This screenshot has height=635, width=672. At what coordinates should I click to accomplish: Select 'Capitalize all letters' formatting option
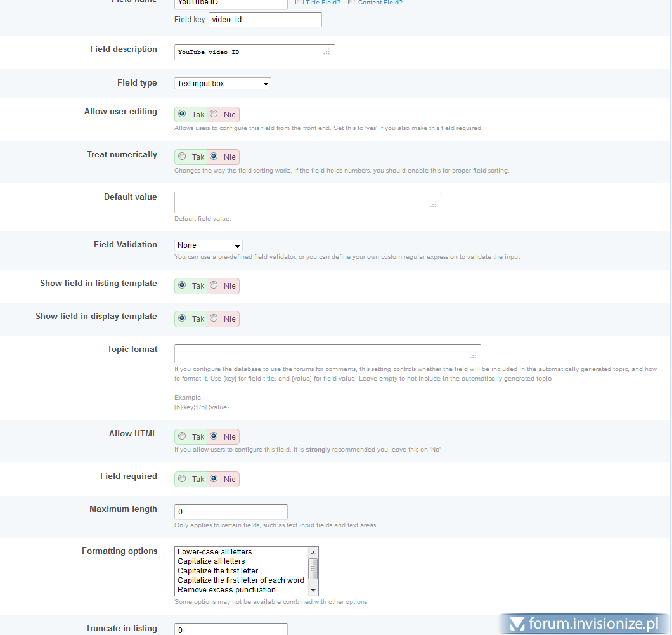click(211, 561)
